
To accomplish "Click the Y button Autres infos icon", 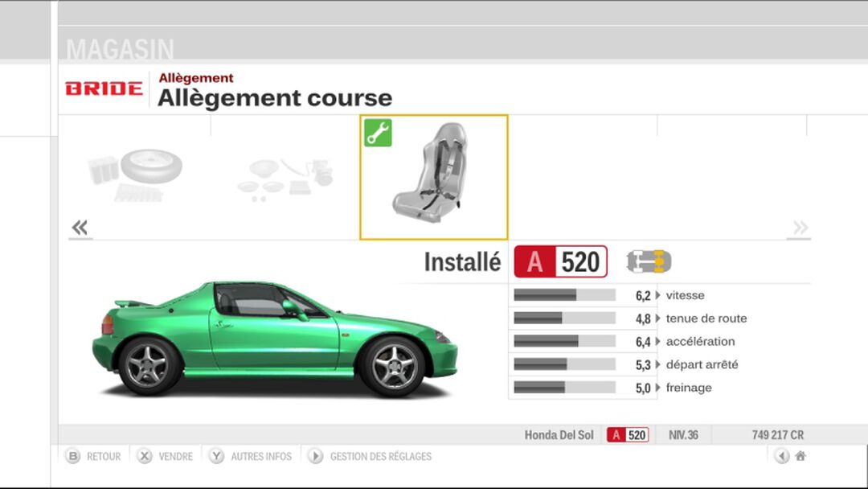I will (x=216, y=456).
